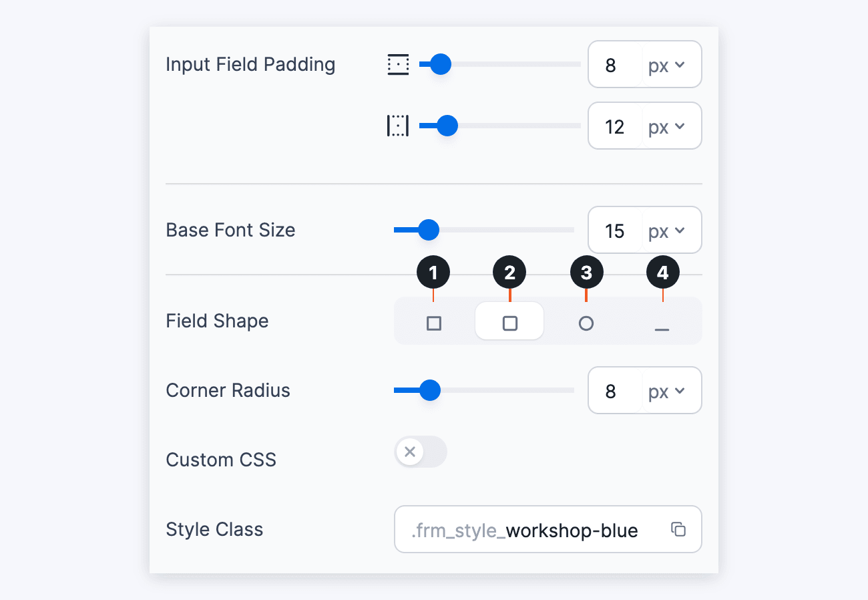Open unit dropdown for horizontal padding

(668, 126)
